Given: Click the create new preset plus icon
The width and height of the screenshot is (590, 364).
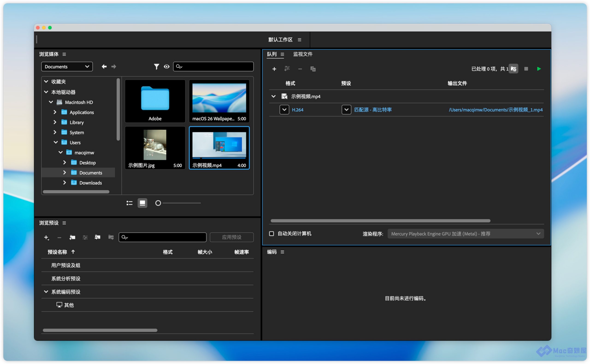Looking at the screenshot, I should pyautogui.click(x=46, y=237).
